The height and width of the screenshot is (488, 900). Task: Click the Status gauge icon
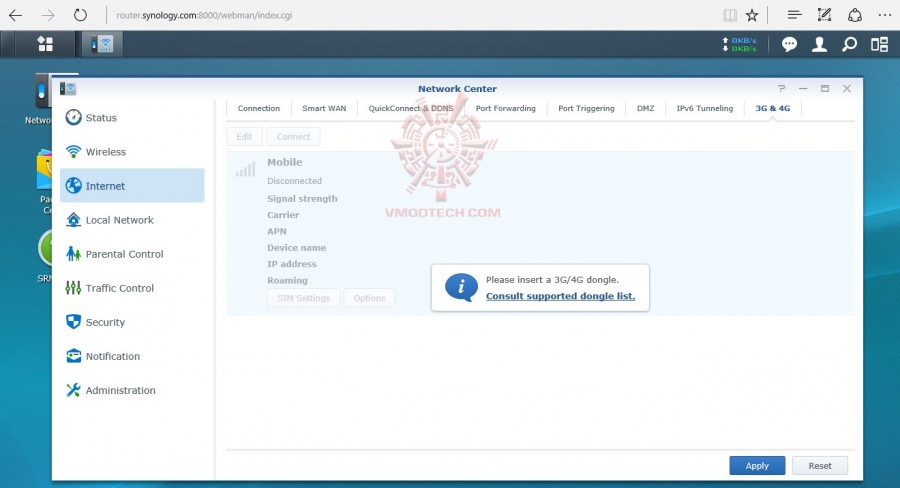pos(73,118)
